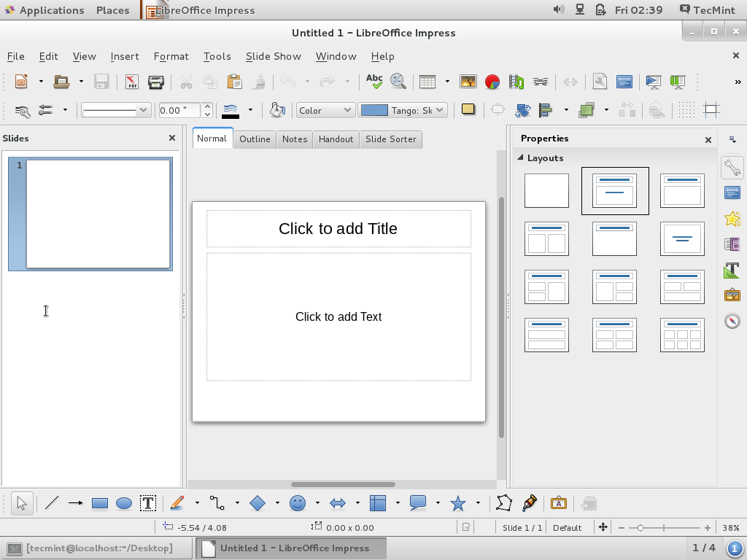Image resolution: width=747 pixels, height=560 pixels.
Task: Open the area fill Color dropdown
Action: click(325, 110)
